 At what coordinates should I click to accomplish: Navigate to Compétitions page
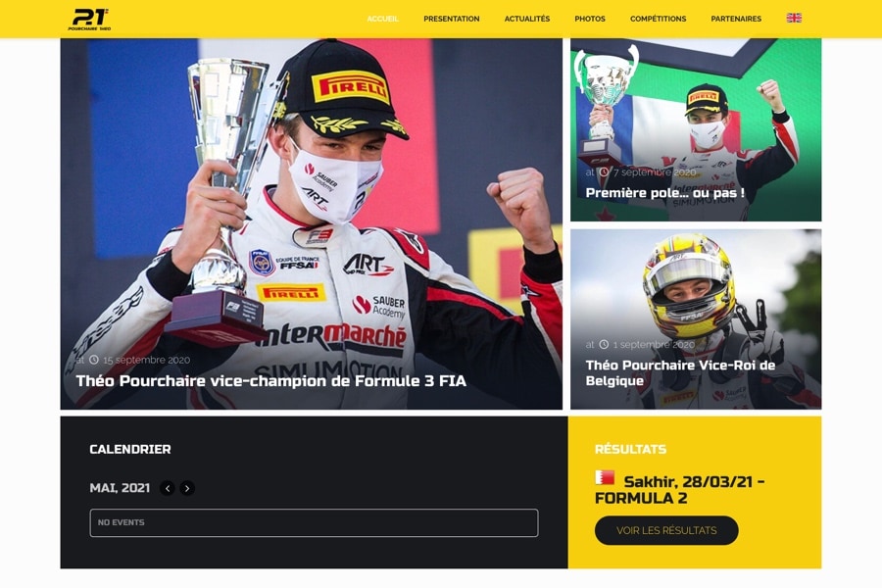pos(659,19)
